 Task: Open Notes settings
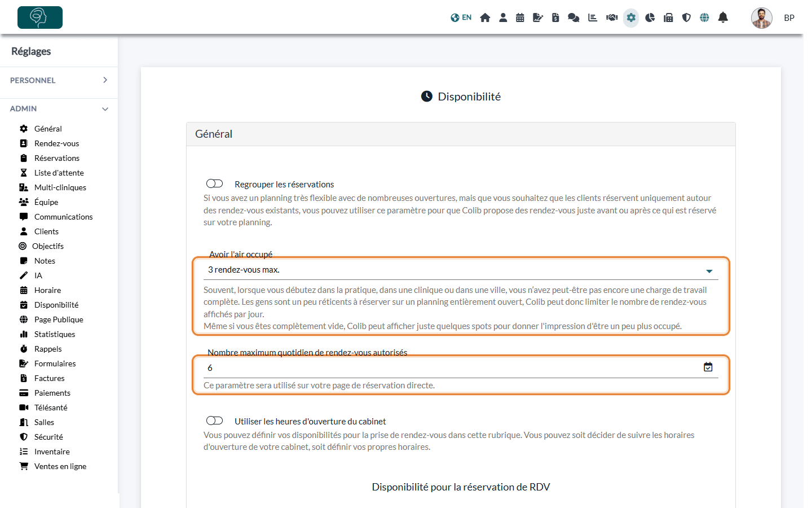tap(45, 261)
